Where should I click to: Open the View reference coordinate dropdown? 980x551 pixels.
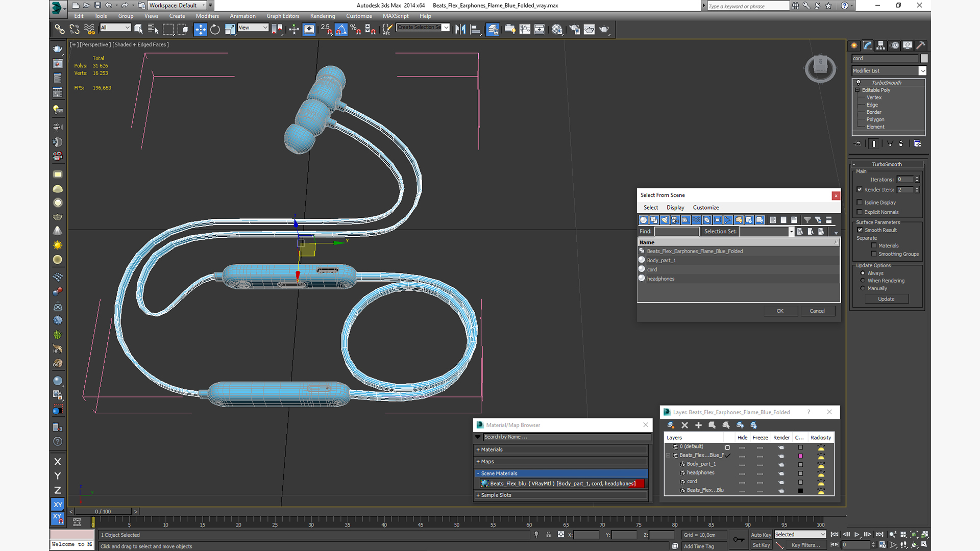tap(253, 28)
